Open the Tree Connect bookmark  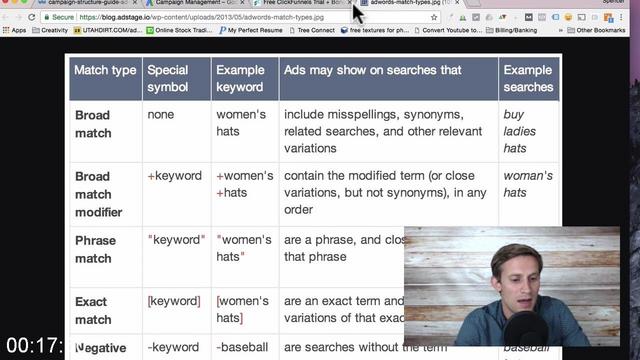coord(312,30)
